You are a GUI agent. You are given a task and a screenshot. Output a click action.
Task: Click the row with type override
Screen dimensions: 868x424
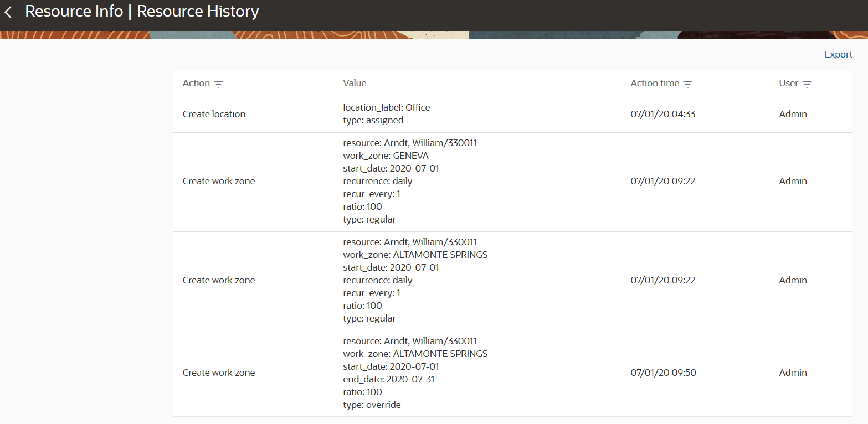tap(369, 405)
